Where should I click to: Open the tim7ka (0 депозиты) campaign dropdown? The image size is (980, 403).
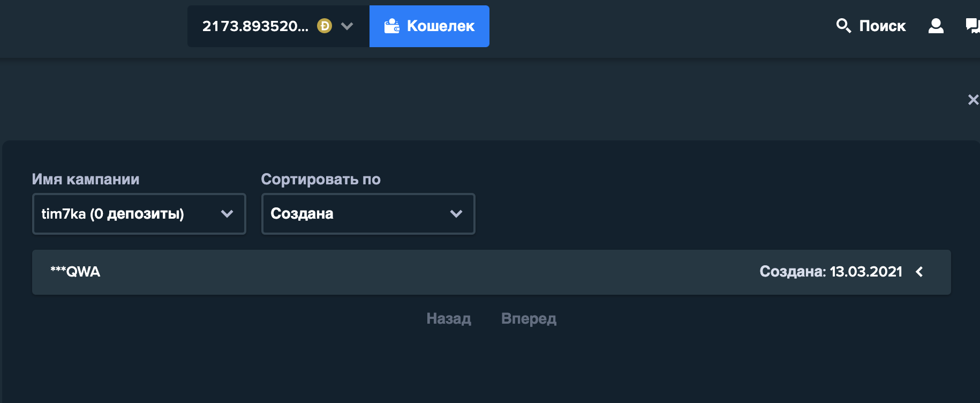[x=139, y=214]
